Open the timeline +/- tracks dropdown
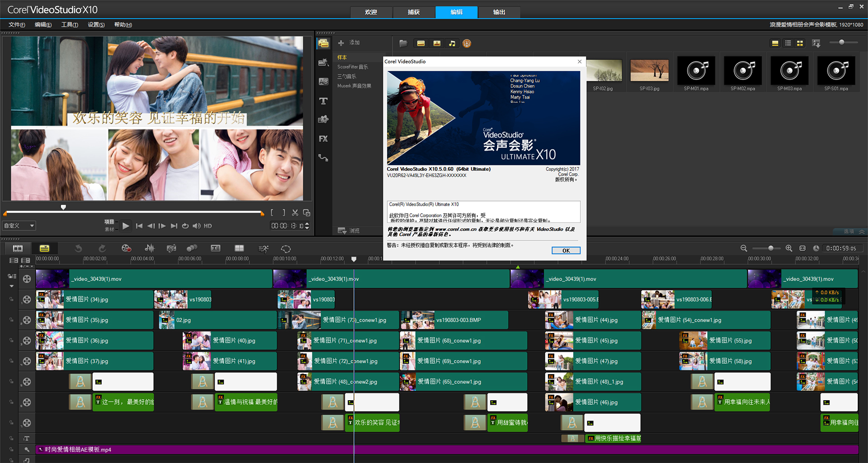The image size is (868, 463). pos(27,266)
